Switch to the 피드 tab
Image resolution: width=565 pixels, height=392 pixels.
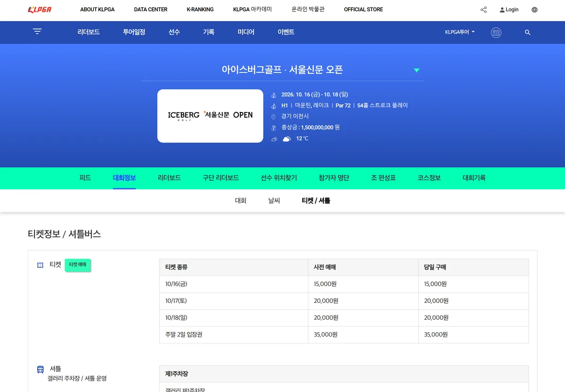(85, 178)
